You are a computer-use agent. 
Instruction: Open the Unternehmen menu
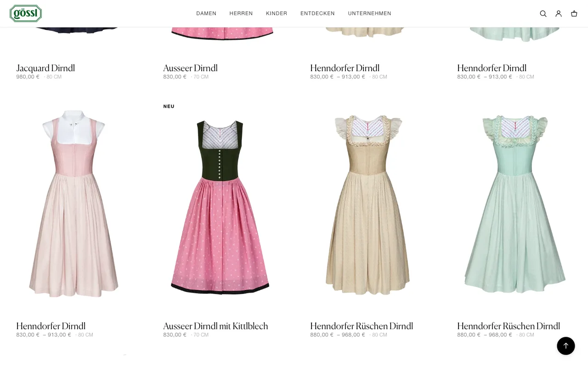(370, 13)
